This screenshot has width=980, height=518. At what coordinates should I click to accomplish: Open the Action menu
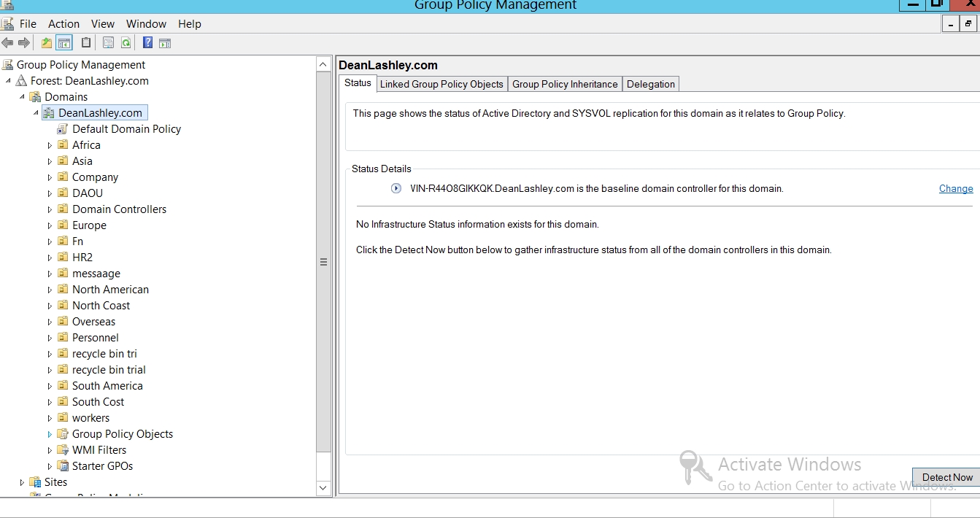coord(63,24)
